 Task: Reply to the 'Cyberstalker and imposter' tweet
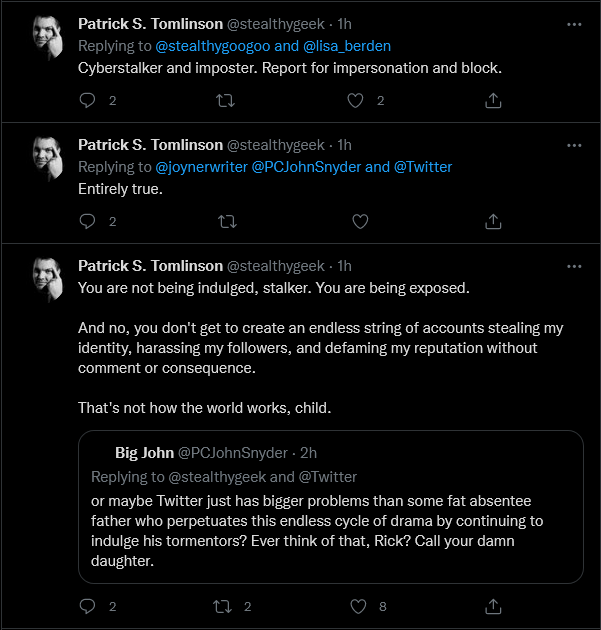tap(87, 100)
